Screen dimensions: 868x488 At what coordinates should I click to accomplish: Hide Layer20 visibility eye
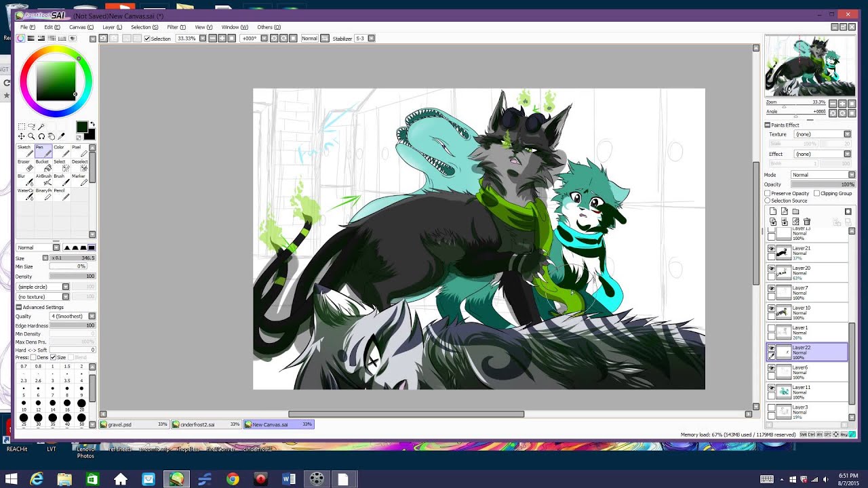pos(771,269)
